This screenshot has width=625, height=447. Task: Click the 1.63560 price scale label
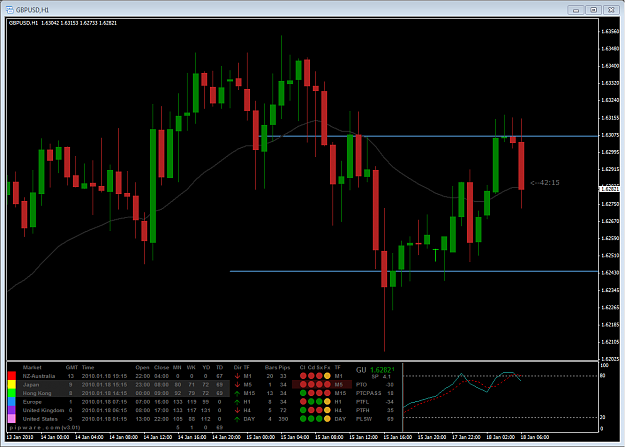pyautogui.click(x=610, y=31)
